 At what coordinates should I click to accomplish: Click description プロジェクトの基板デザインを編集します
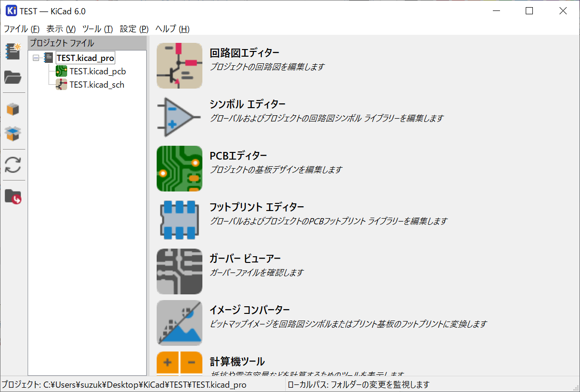click(276, 170)
